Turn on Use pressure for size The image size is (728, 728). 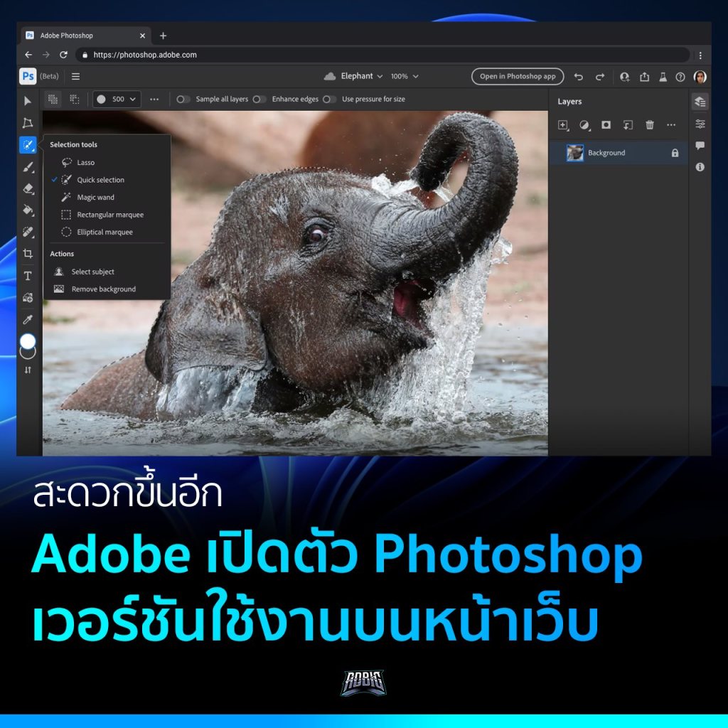[329, 100]
